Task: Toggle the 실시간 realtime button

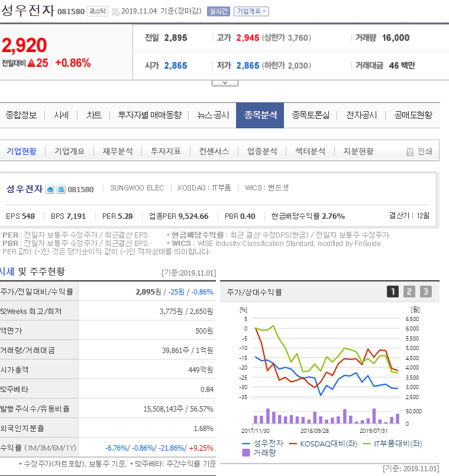Action: pyautogui.click(x=218, y=11)
